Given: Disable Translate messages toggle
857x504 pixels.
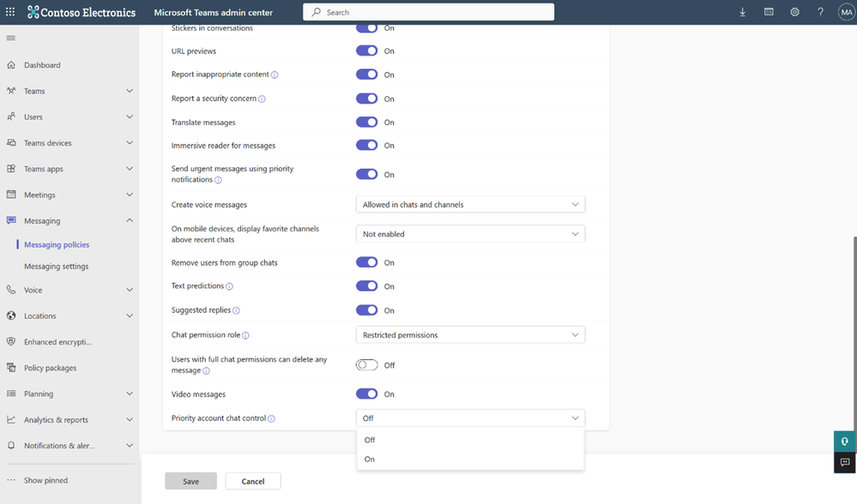Looking at the screenshot, I should pyautogui.click(x=367, y=122).
